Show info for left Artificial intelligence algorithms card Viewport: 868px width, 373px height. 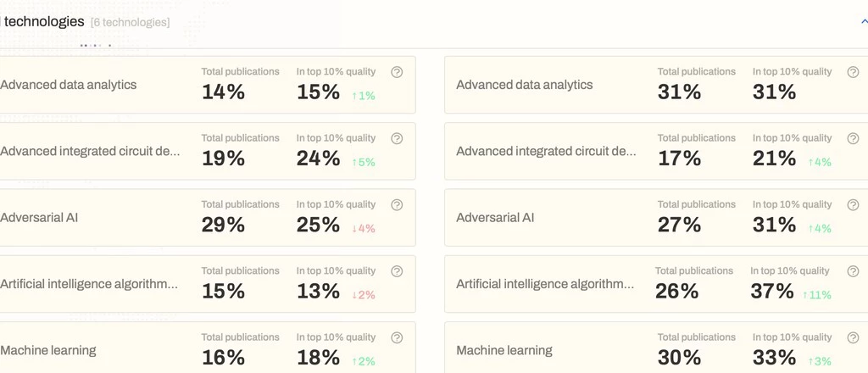[397, 272]
